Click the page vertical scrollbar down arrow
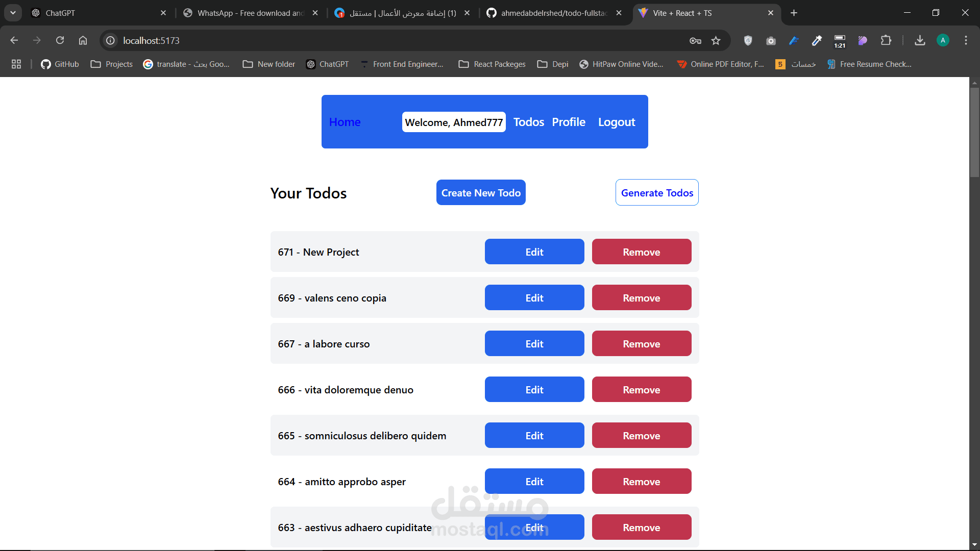The image size is (980, 551). [974, 545]
